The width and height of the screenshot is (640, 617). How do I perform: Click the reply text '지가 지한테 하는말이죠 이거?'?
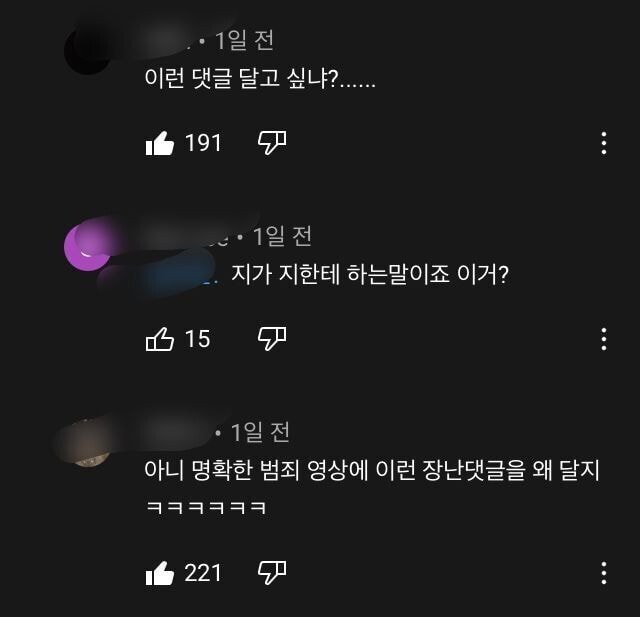[370, 274]
